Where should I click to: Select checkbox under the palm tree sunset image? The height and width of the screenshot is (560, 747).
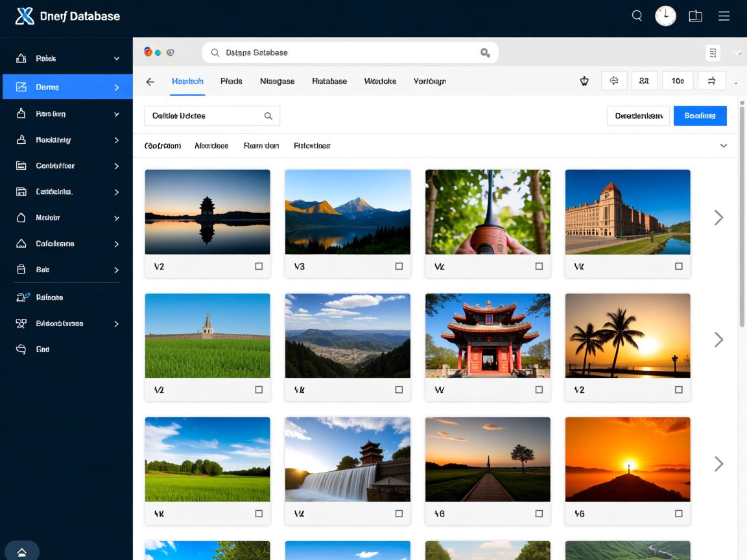click(678, 390)
